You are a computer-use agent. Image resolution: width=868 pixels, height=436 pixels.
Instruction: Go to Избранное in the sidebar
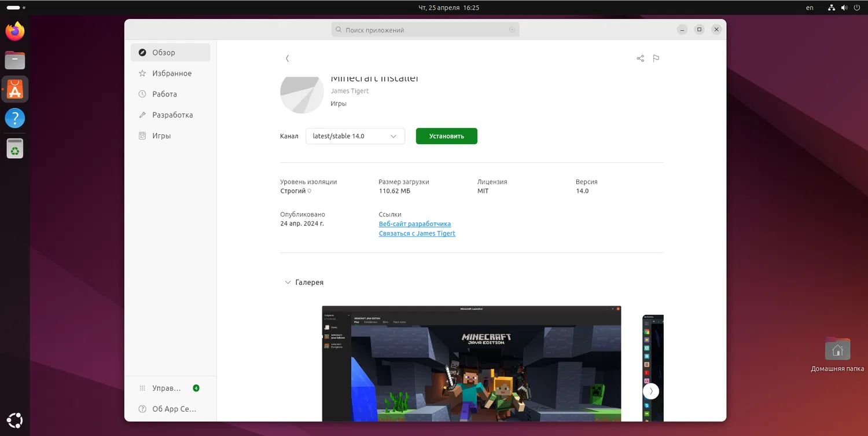(170, 74)
